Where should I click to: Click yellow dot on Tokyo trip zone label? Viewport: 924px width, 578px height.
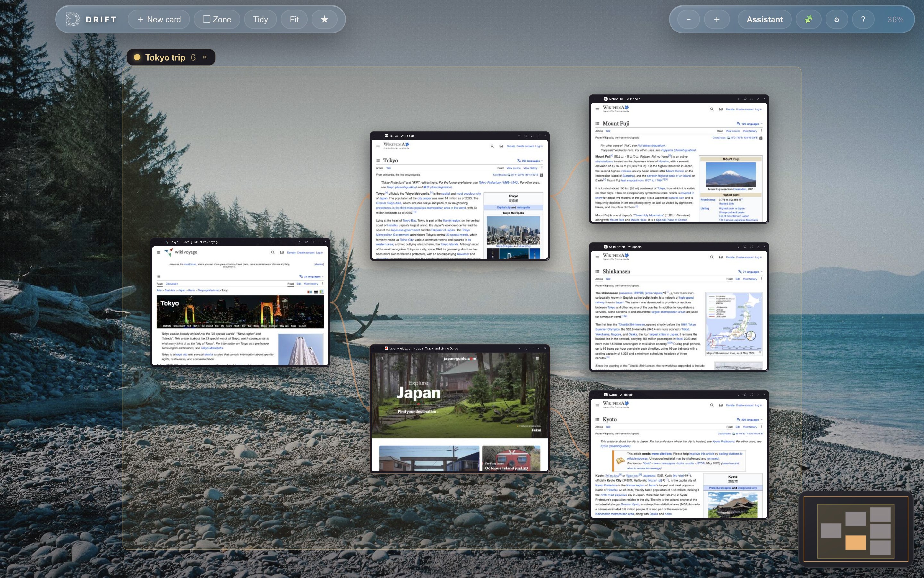(137, 57)
